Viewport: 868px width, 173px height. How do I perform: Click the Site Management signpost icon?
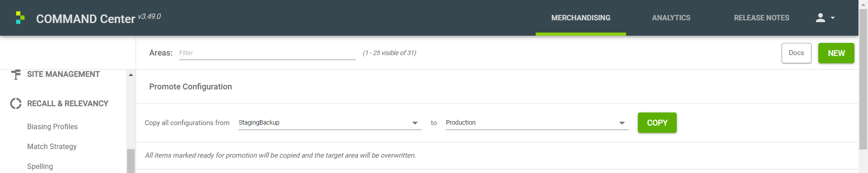[x=16, y=74]
